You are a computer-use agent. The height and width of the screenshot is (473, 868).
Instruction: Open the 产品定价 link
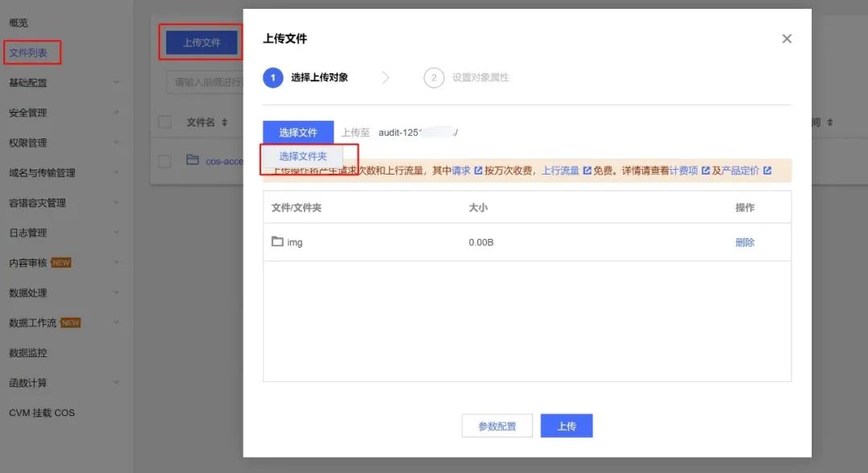point(740,171)
